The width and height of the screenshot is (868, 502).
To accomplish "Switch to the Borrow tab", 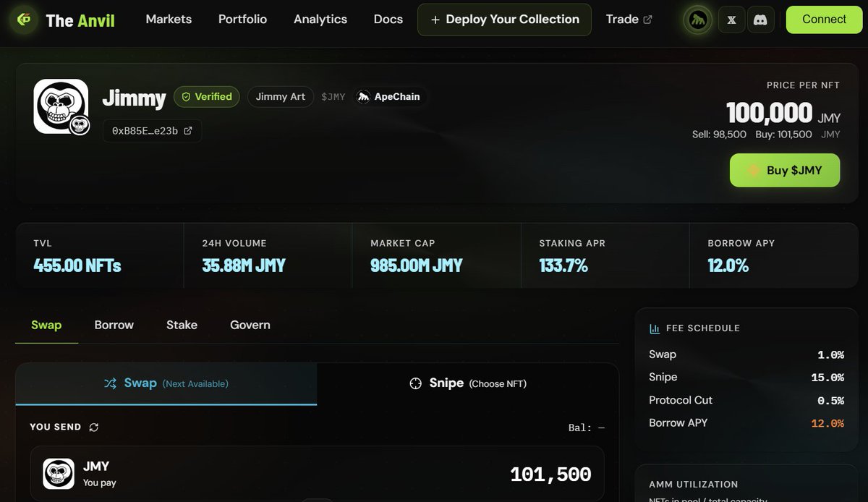I will point(114,325).
